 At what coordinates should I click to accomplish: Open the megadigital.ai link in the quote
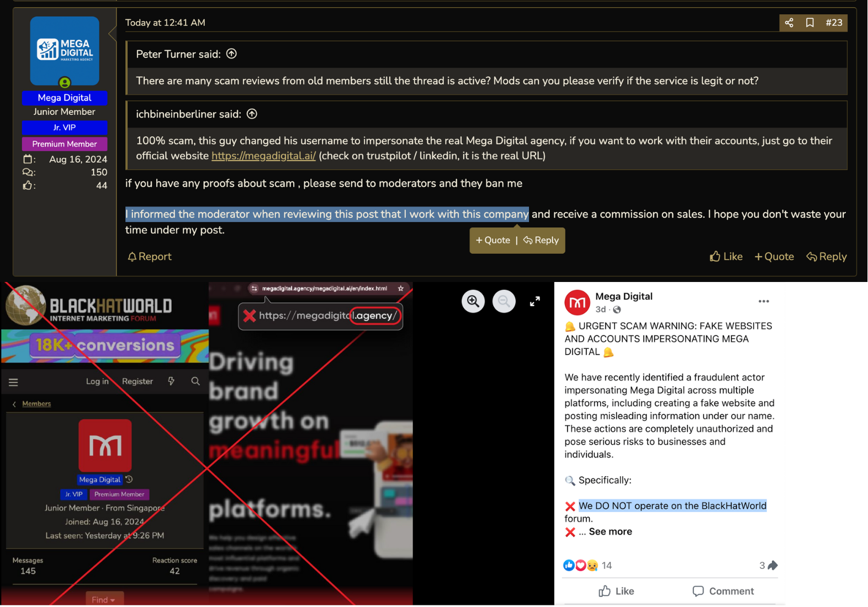[x=263, y=156]
